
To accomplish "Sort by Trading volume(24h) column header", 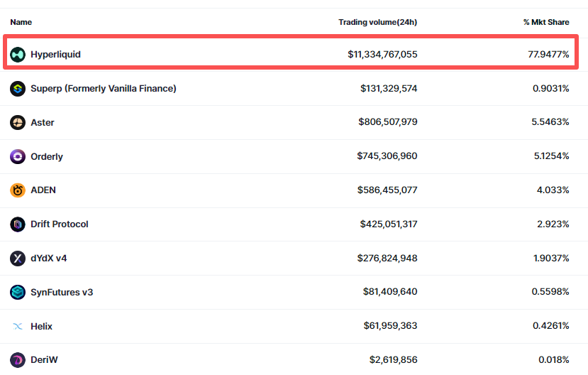I will tap(377, 22).
